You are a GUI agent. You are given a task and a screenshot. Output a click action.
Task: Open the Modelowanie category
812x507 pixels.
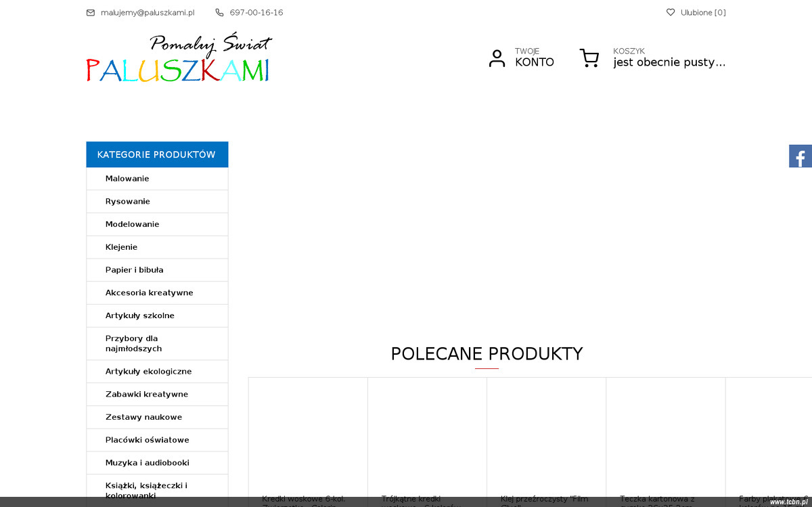157,224
